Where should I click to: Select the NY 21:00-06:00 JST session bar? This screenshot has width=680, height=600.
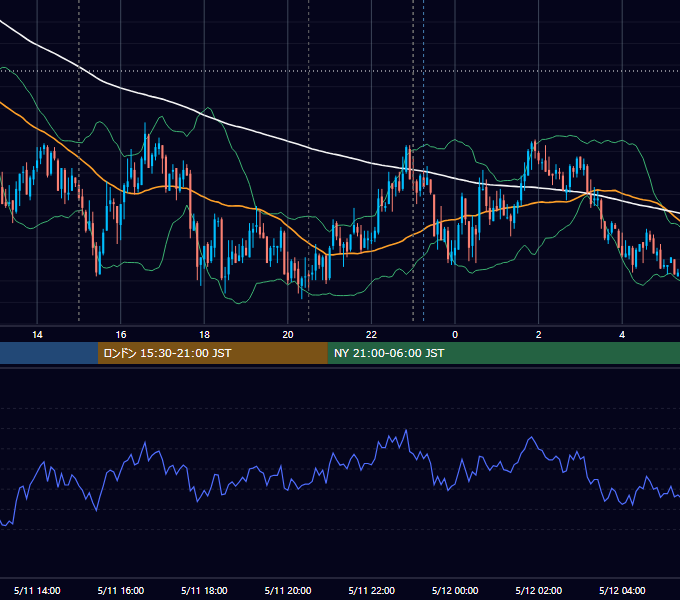[503, 353]
